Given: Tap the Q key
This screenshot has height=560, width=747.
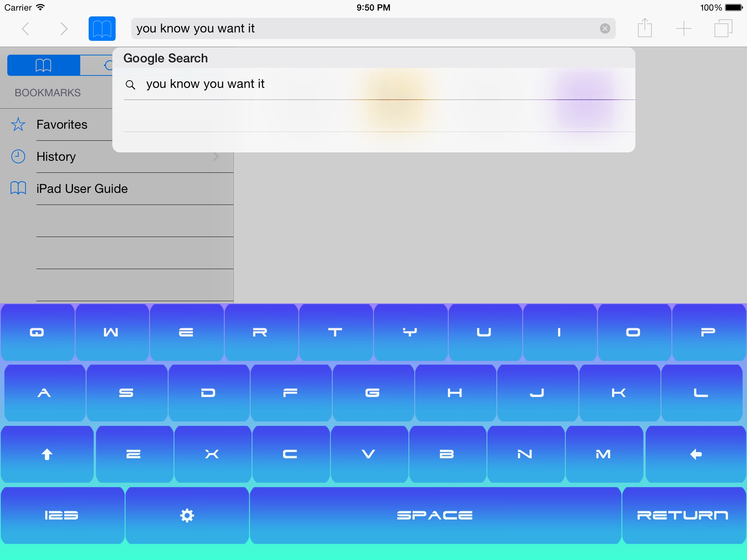Looking at the screenshot, I should tap(37, 332).
